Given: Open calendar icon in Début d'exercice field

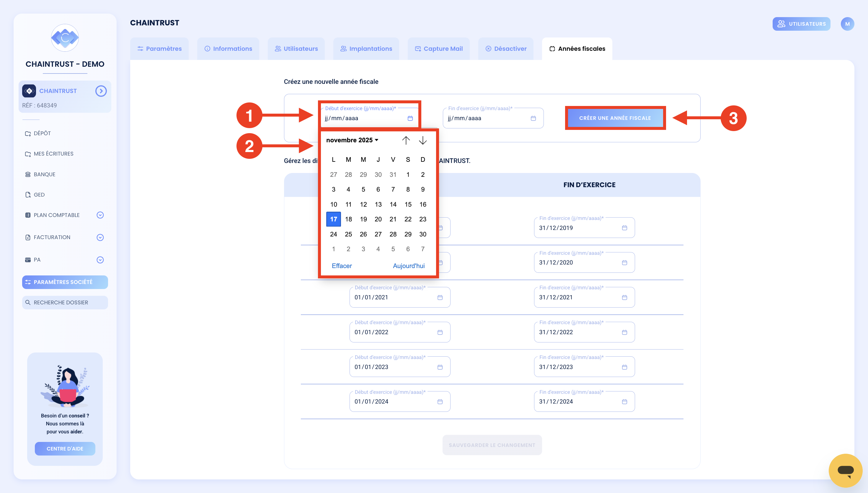Looking at the screenshot, I should click(410, 118).
